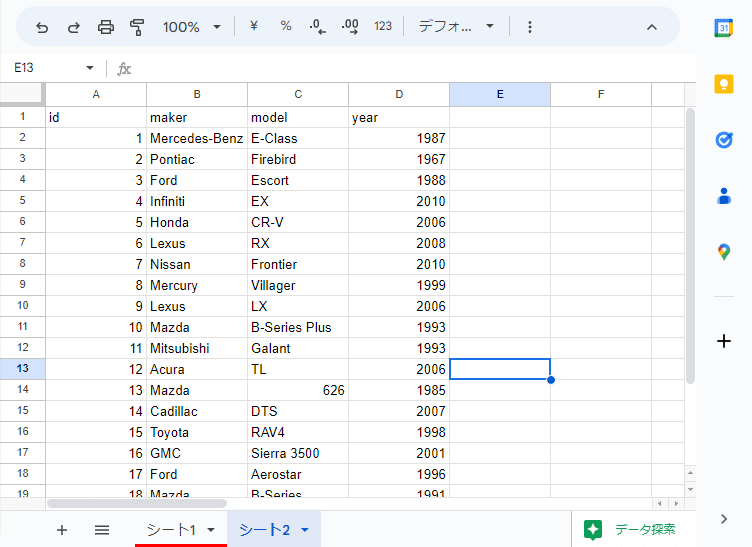The height and width of the screenshot is (547, 752).
Task: Select column B header
Action: [197, 94]
